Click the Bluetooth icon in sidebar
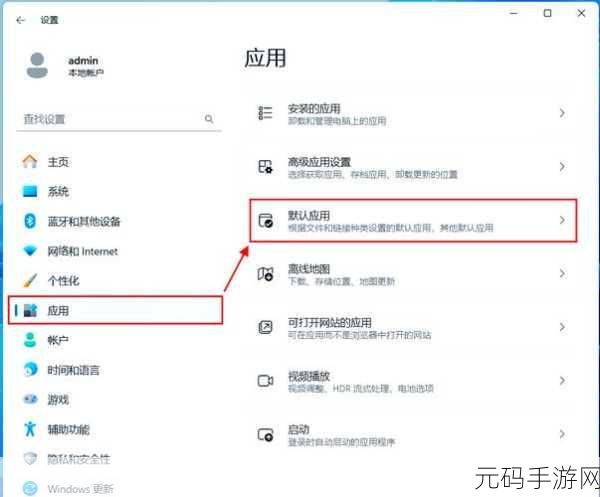 point(30,221)
